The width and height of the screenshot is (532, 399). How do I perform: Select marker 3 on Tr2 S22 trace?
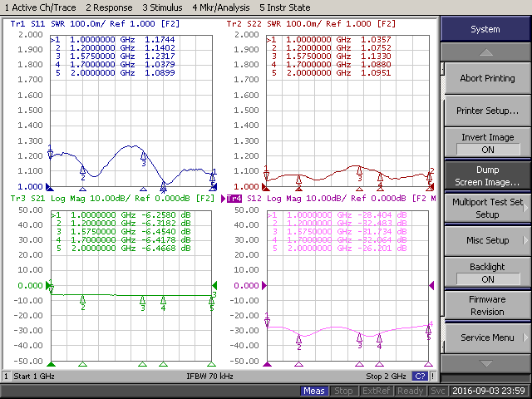[x=360, y=174]
